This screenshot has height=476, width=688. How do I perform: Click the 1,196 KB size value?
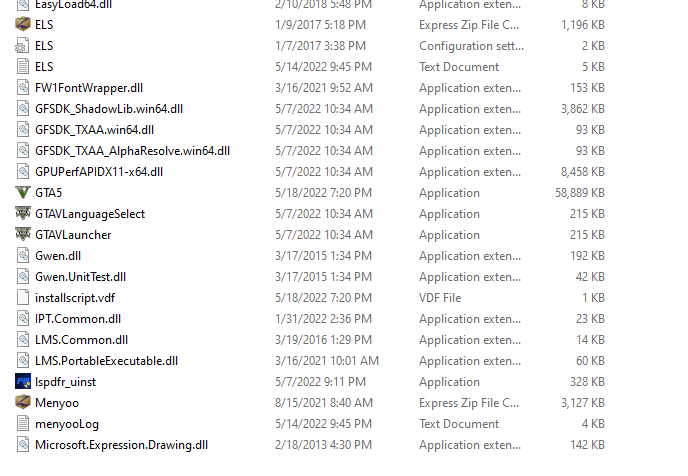583,25
